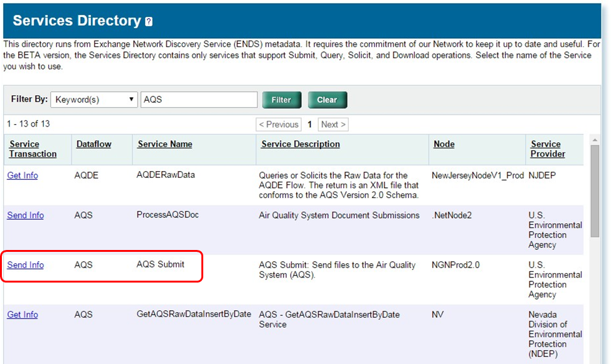Screen dimensions: 611x364
Task: Click Send Info for AQS Submit
Action: 25,265
